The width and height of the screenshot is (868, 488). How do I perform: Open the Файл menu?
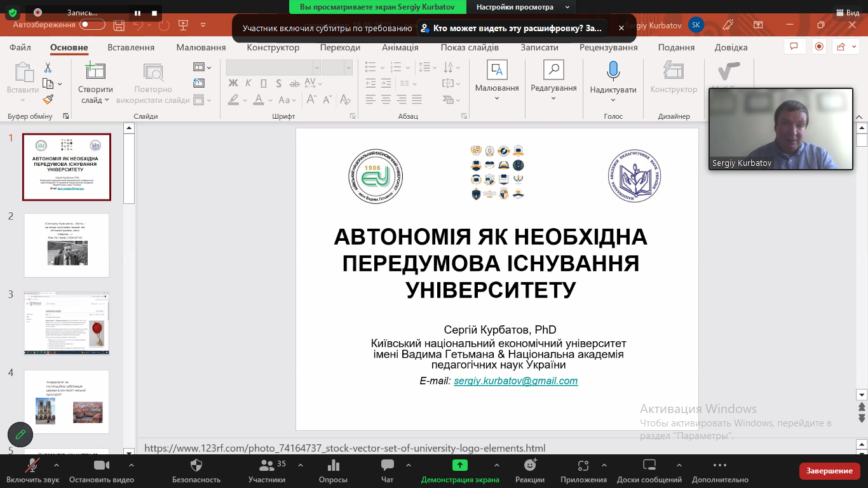coord(20,48)
